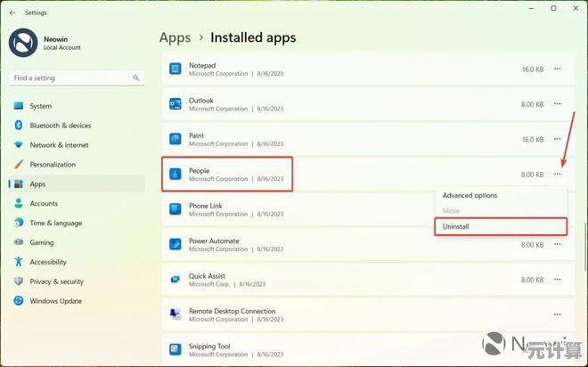Image resolution: width=588 pixels, height=367 pixels.
Task: Click the Quick Assist app icon
Action: (176, 279)
